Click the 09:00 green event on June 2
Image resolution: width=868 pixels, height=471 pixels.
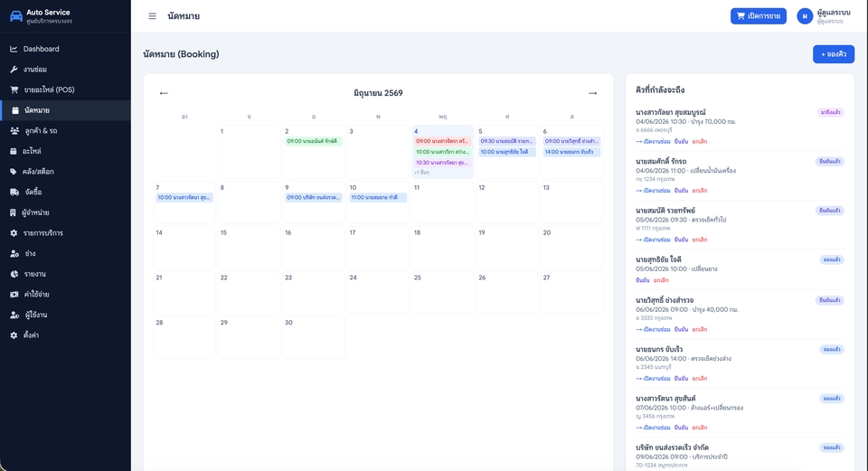314,141
